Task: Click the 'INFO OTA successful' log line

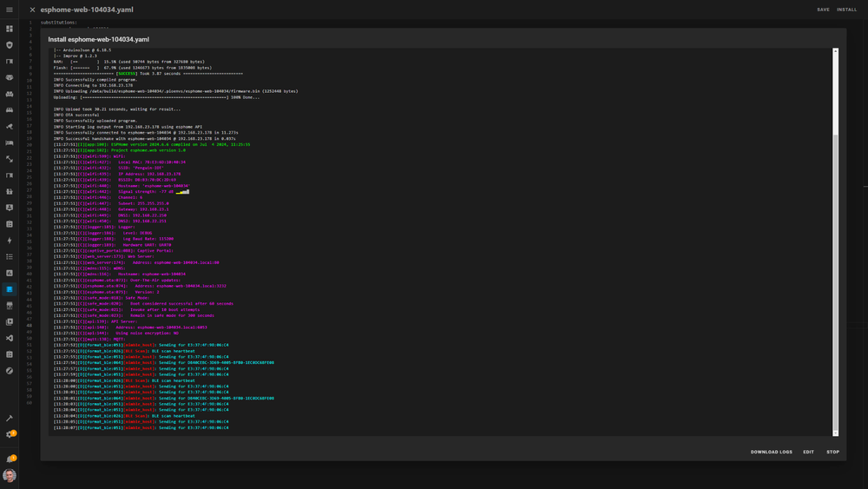Action: [x=76, y=116]
